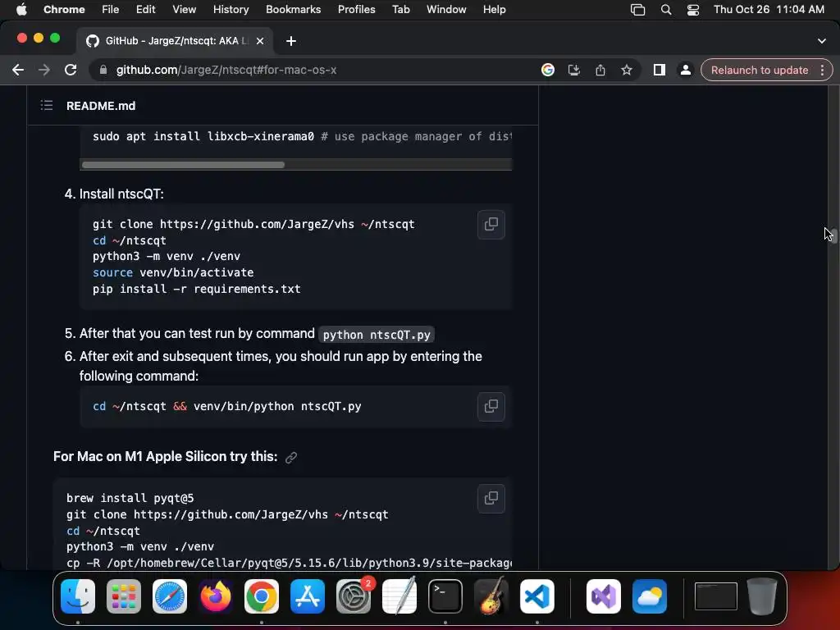
Task: Go back to the previous page
Action: 18,70
